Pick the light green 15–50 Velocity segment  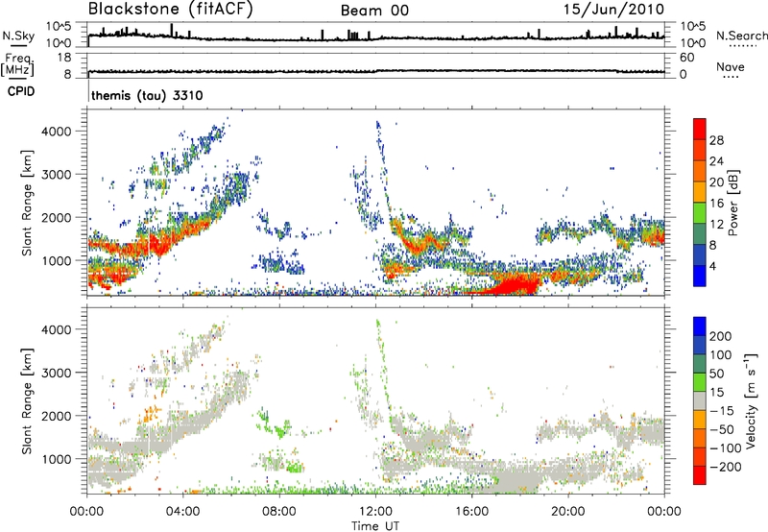[x=700, y=382]
